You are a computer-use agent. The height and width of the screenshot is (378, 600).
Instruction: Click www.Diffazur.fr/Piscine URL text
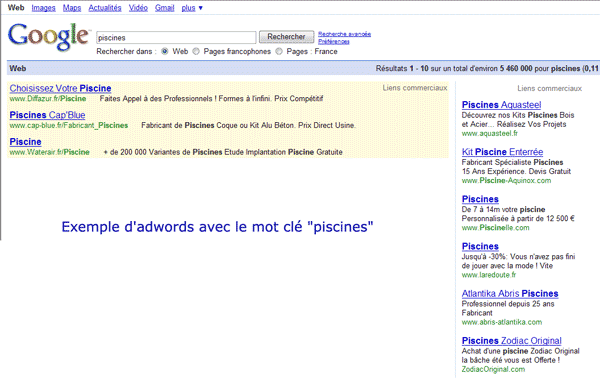48,99
